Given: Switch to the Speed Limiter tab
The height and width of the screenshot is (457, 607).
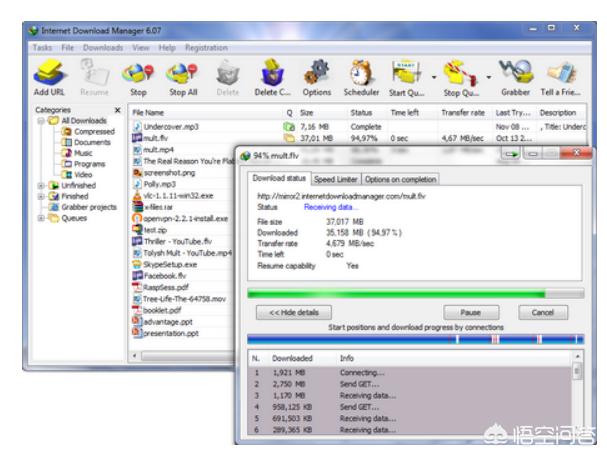Looking at the screenshot, I should pyautogui.click(x=336, y=179).
